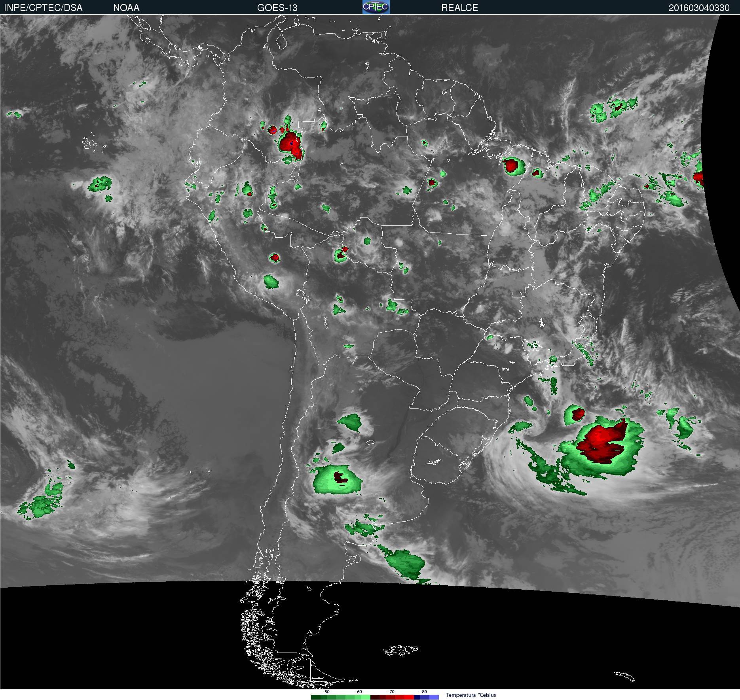Click the light blue legend color block

tap(434, 697)
